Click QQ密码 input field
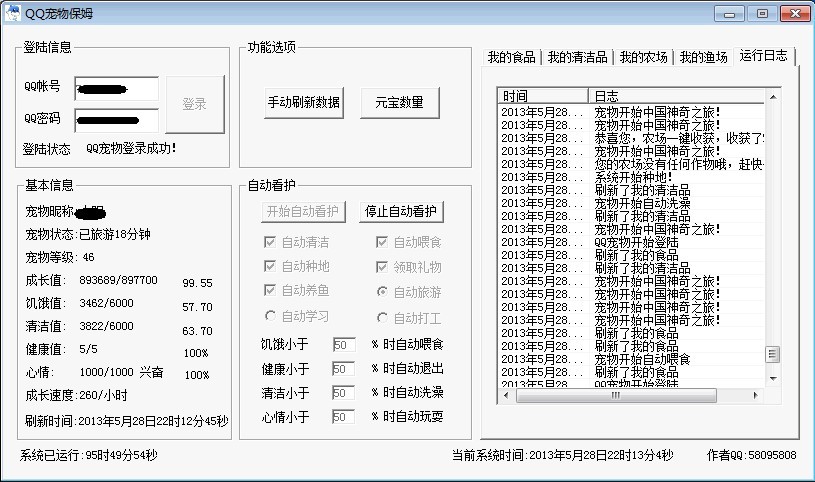 tap(116, 121)
